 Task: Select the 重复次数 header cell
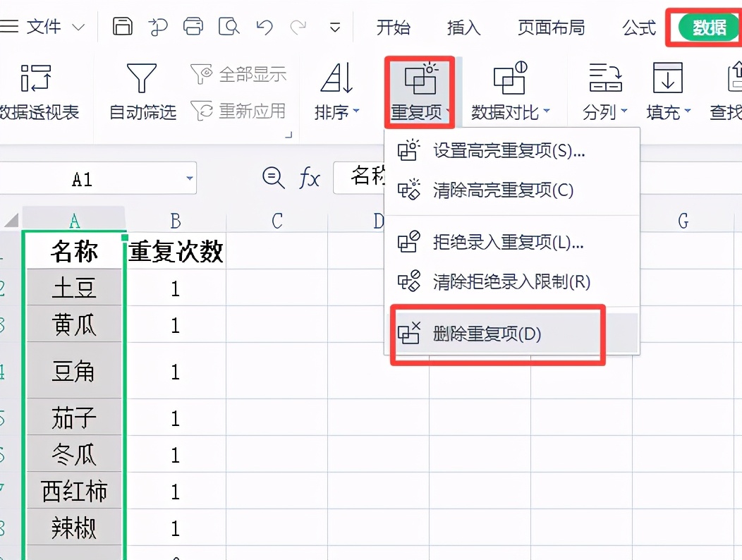pyautogui.click(x=176, y=251)
